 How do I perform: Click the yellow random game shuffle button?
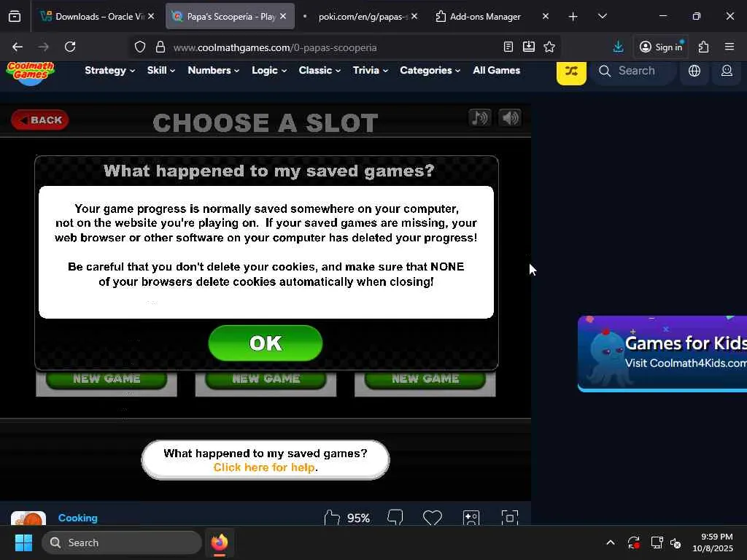click(x=571, y=71)
